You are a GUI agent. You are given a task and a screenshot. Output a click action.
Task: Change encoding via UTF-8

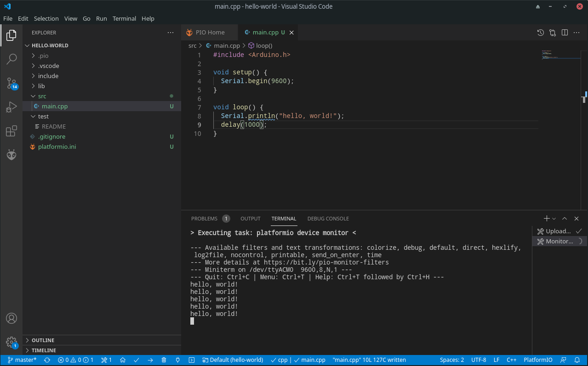[x=479, y=360]
